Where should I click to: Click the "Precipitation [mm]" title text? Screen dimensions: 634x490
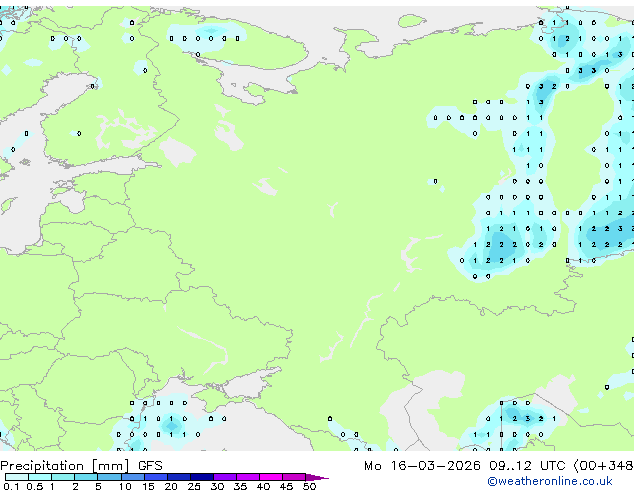pos(65,466)
